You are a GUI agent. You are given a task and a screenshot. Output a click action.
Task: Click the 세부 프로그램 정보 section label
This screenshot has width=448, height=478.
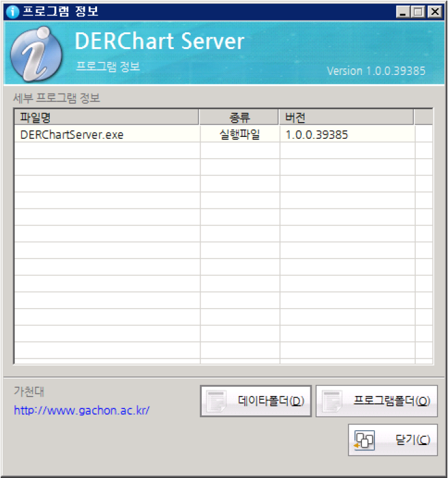pos(57,98)
